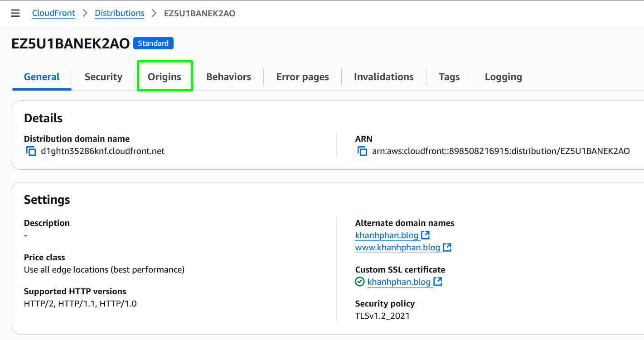The image size is (644, 340).
Task: Click the Standard badge
Action: (153, 43)
